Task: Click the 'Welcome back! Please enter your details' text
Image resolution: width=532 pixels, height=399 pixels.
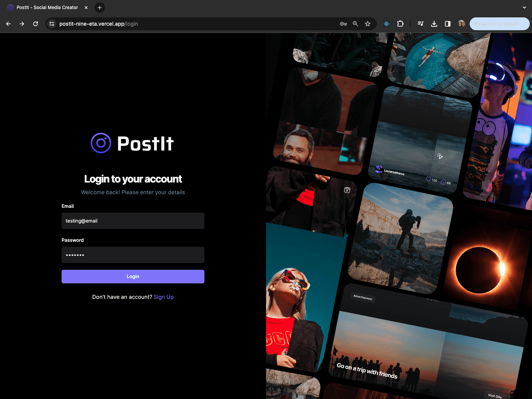Action: (x=133, y=192)
